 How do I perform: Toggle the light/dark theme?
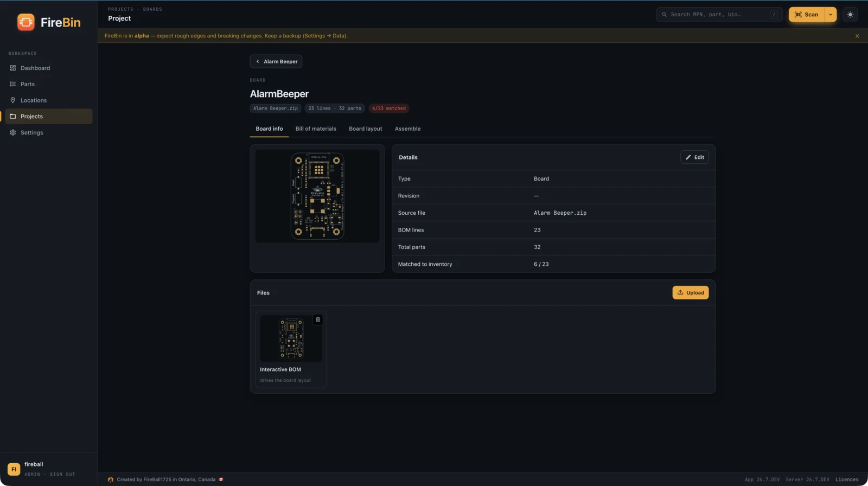850,15
